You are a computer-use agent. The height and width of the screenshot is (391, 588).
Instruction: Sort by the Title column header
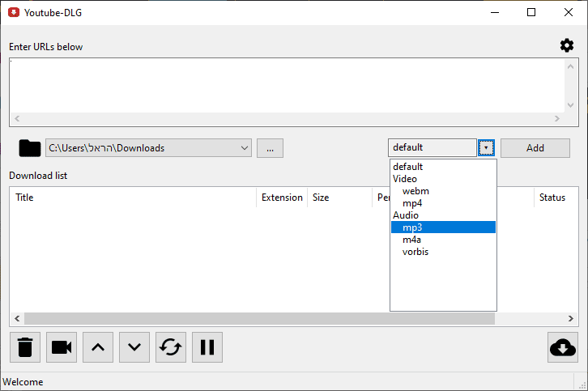click(133, 198)
